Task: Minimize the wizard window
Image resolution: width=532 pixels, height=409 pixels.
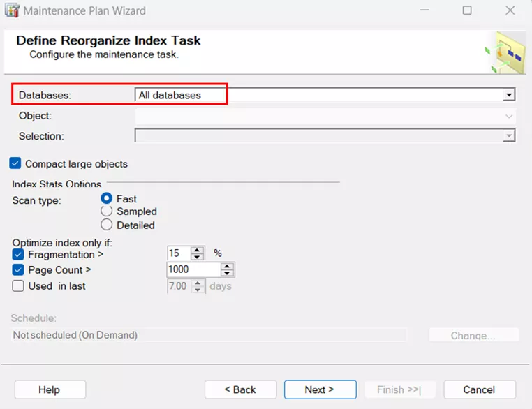Action: tap(424, 10)
